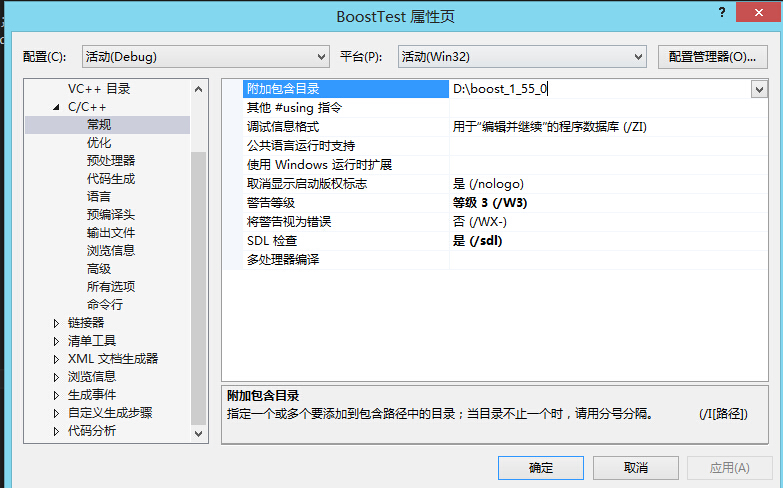The width and height of the screenshot is (783, 488).
Task: Select 预处理器 in the tree
Action: pyautogui.click(x=111, y=161)
